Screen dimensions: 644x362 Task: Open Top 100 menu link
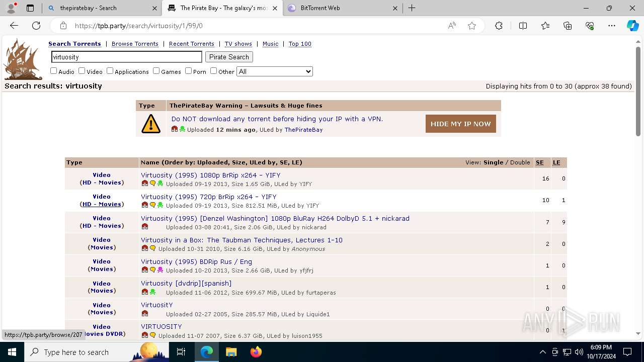[300, 44]
